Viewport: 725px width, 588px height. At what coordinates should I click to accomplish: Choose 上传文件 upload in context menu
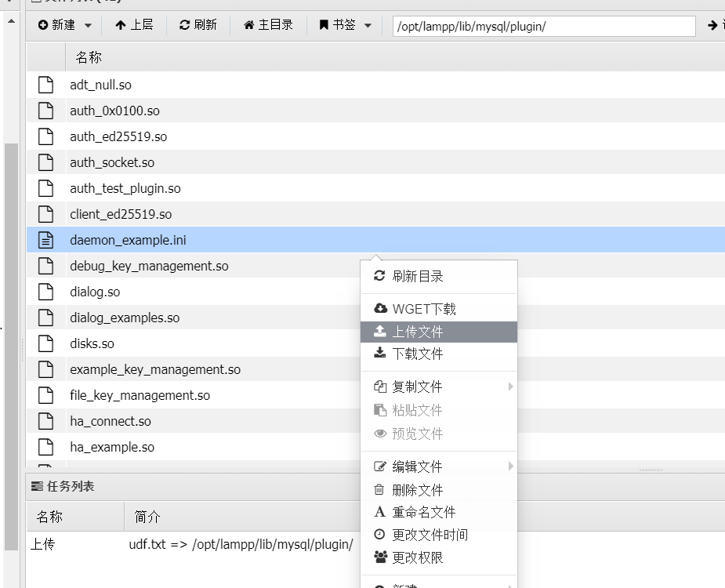(x=439, y=332)
